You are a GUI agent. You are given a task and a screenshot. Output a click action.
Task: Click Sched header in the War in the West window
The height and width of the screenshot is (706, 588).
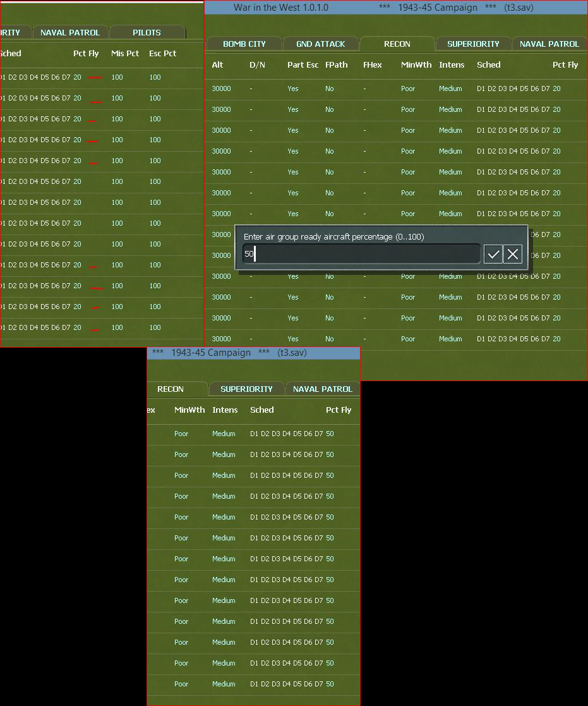[489, 65]
